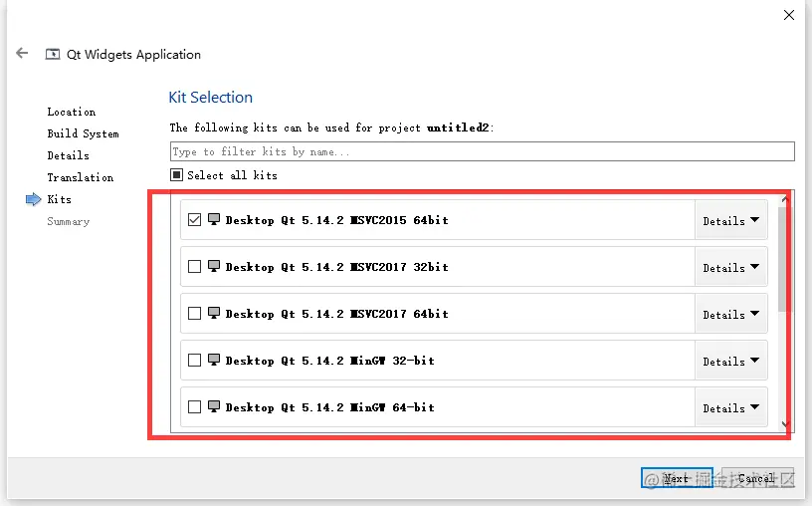Enable Desktop Qt 5.14.2 MSVC2017 32bit kit
The width and height of the screenshot is (812, 506).
click(x=194, y=267)
